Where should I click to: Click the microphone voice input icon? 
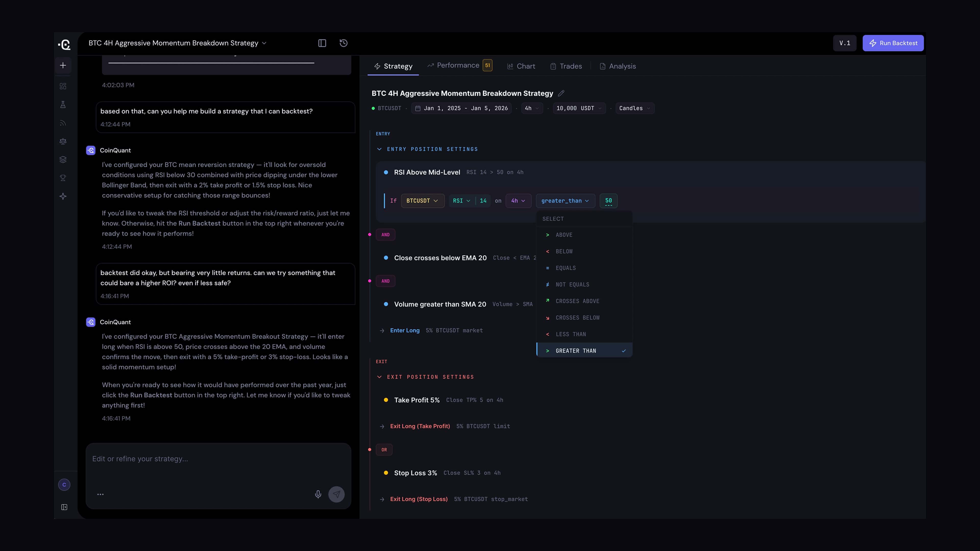click(x=318, y=494)
